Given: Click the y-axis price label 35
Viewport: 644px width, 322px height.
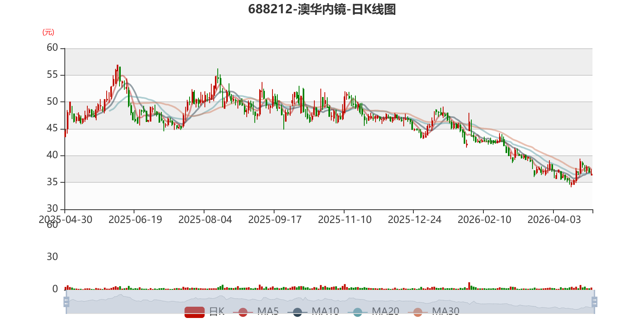Looking at the screenshot, I should pyautogui.click(x=52, y=182).
